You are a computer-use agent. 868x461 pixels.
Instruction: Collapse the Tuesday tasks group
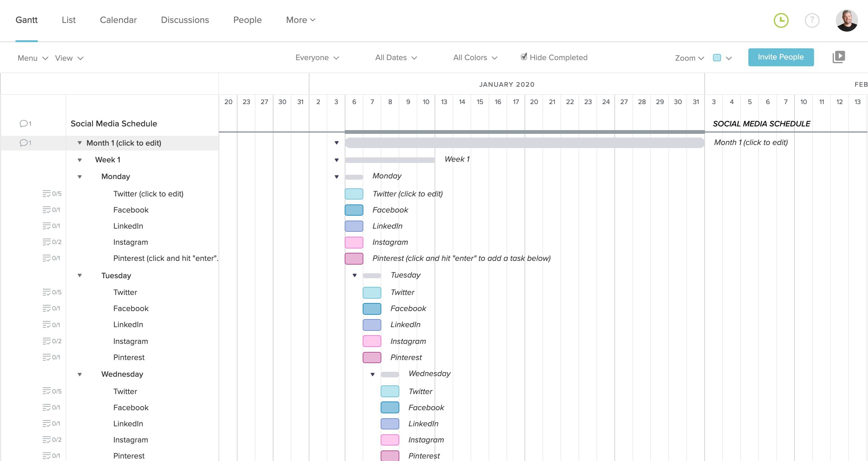[80, 275]
